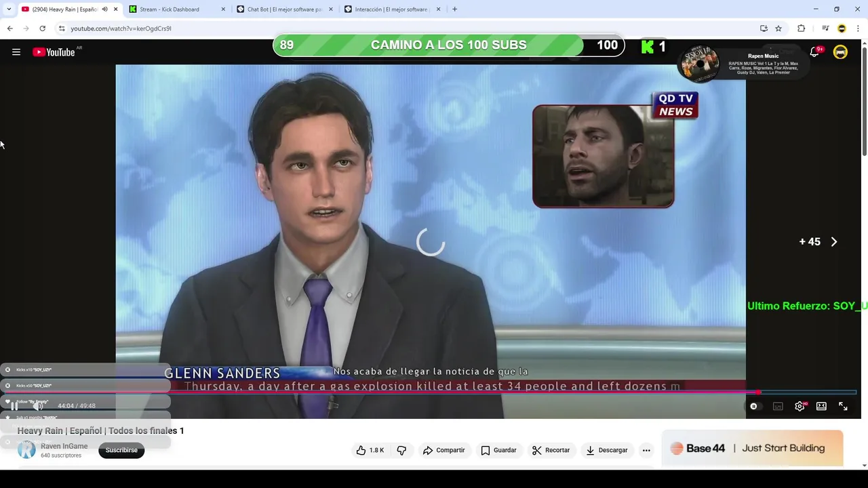The width and height of the screenshot is (868, 488).
Task: Click the 640 suscriptores text
Action: click(61, 455)
